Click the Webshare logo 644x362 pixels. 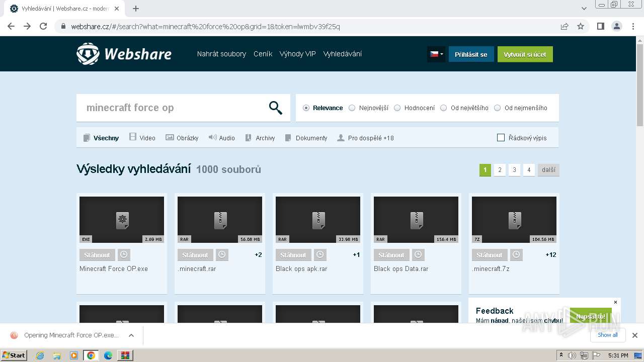[124, 54]
